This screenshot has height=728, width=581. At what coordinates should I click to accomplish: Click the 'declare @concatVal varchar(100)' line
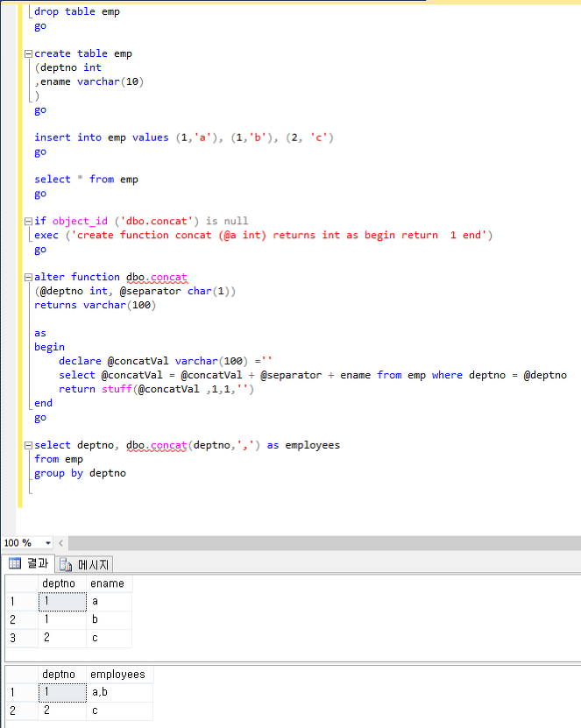point(166,361)
